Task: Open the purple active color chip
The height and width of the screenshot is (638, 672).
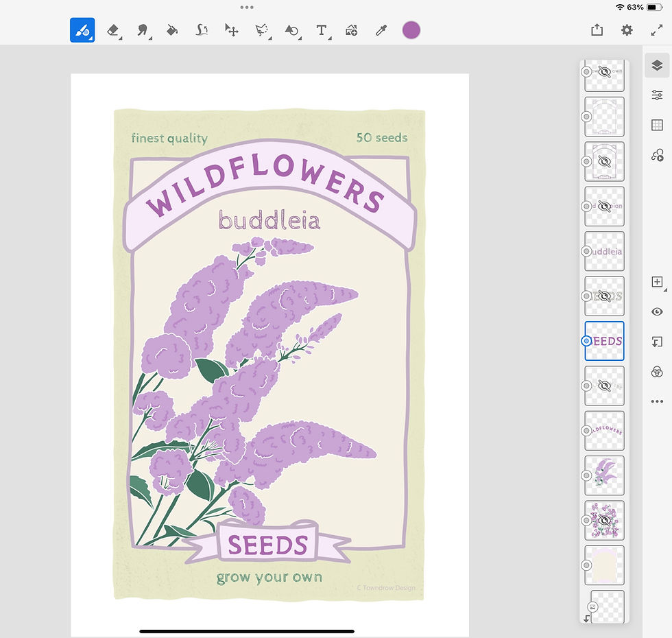Action: point(411,30)
